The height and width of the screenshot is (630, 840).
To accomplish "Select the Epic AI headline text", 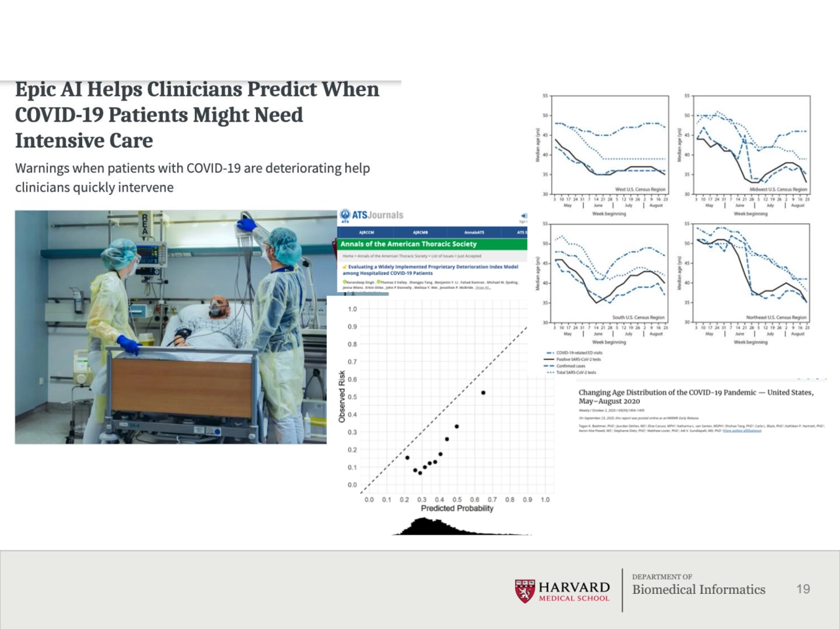I will [197, 115].
